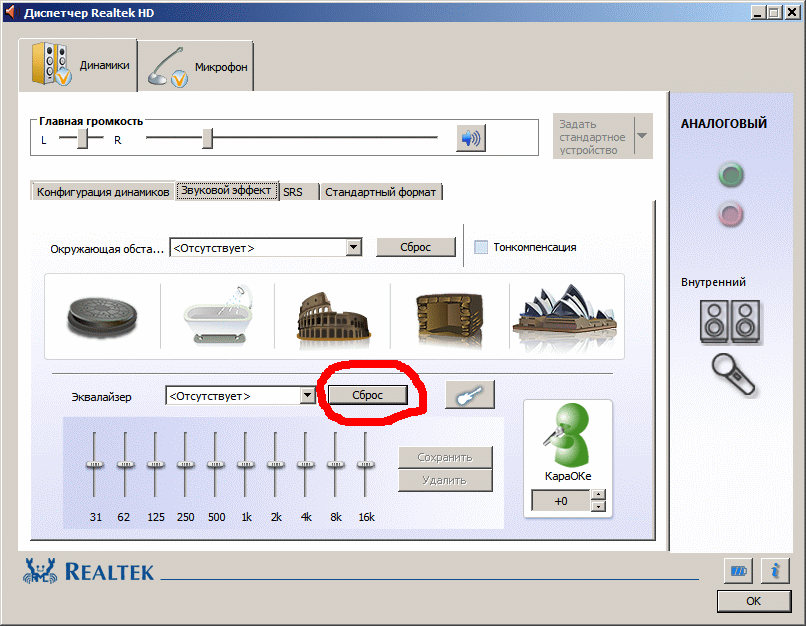The image size is (806, 626).
Task: Toggle the pink analog jack indicator
Action: [x=732, y=213]
